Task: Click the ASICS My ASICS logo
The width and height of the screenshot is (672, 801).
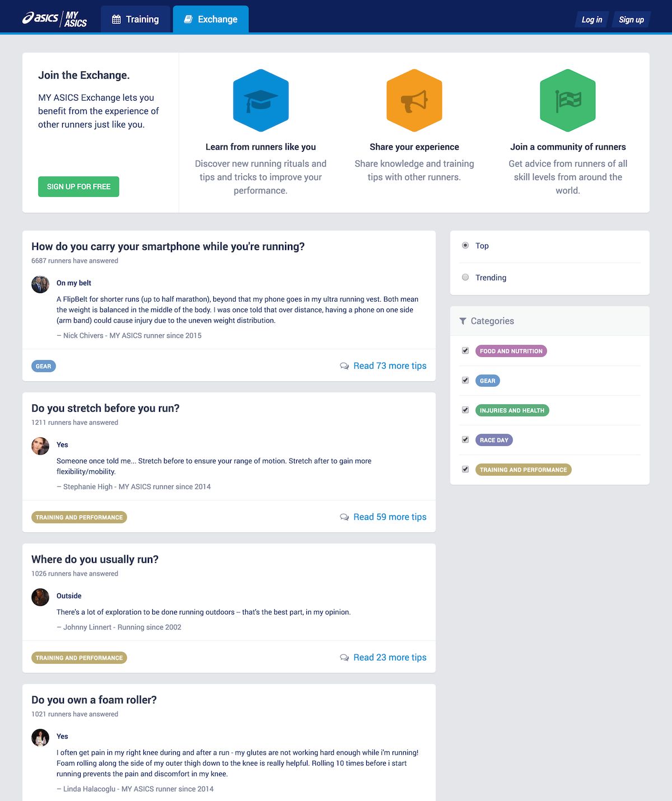Action: click(54, 19)
